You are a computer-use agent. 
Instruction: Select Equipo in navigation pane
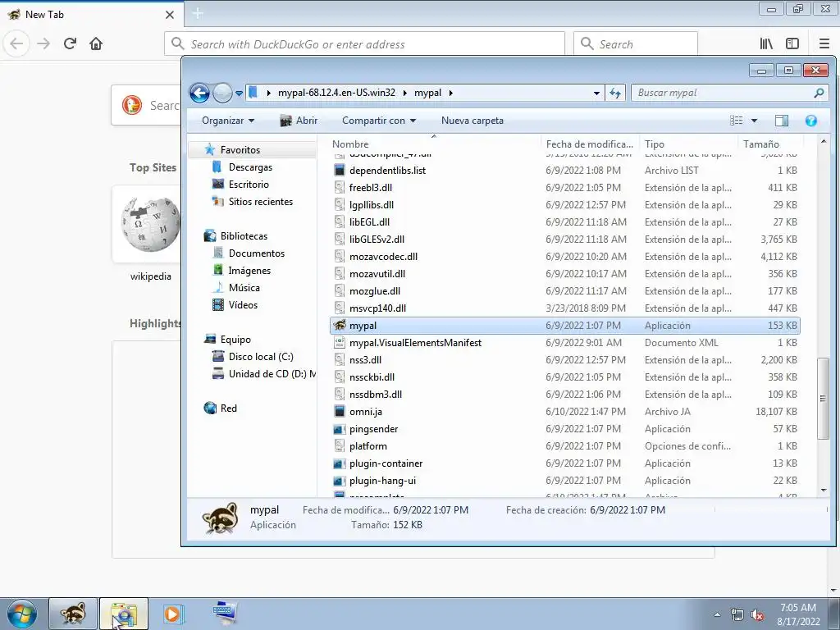click(x=235, y=340)
